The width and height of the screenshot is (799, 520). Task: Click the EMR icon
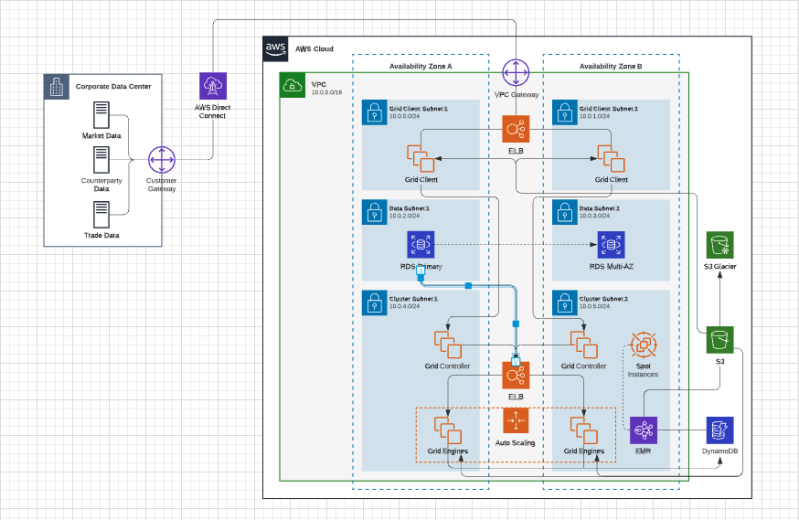pyautogui.click(x=643, y=430)
